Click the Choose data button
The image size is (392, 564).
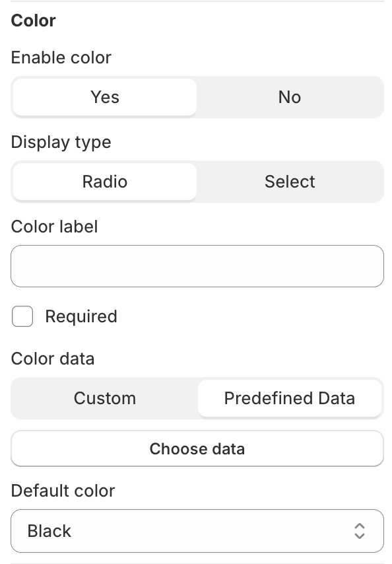pyautogui.click(x=197, y=448)
